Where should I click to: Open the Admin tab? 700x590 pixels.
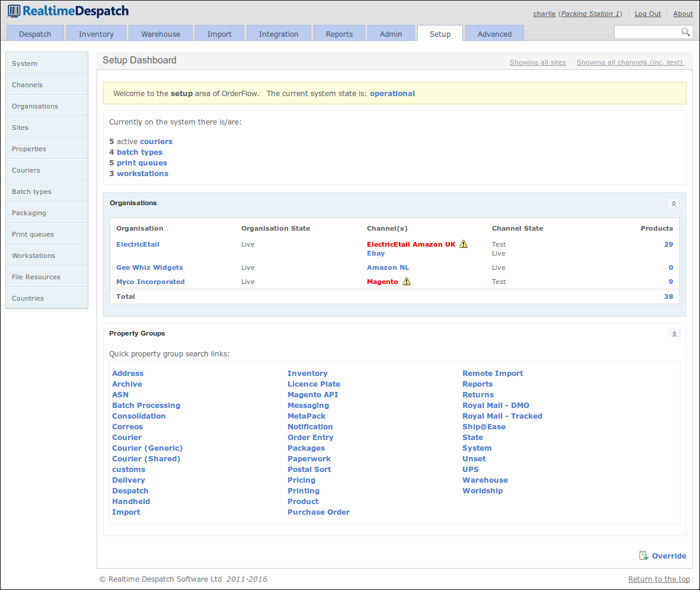point(391,33)
